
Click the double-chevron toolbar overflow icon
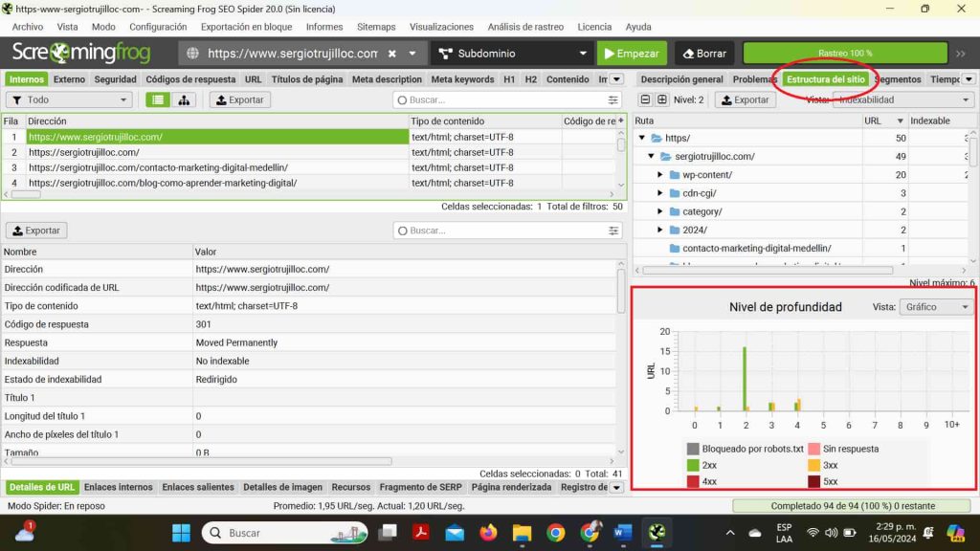click(961, 54)
